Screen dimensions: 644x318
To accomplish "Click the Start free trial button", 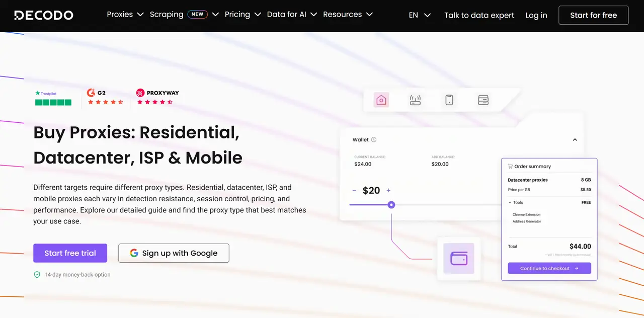I will coord(70,253).
